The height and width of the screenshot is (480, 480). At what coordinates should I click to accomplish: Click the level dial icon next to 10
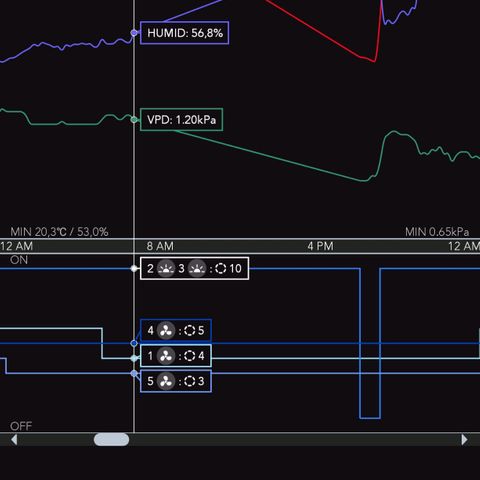[x=221, y=268]
